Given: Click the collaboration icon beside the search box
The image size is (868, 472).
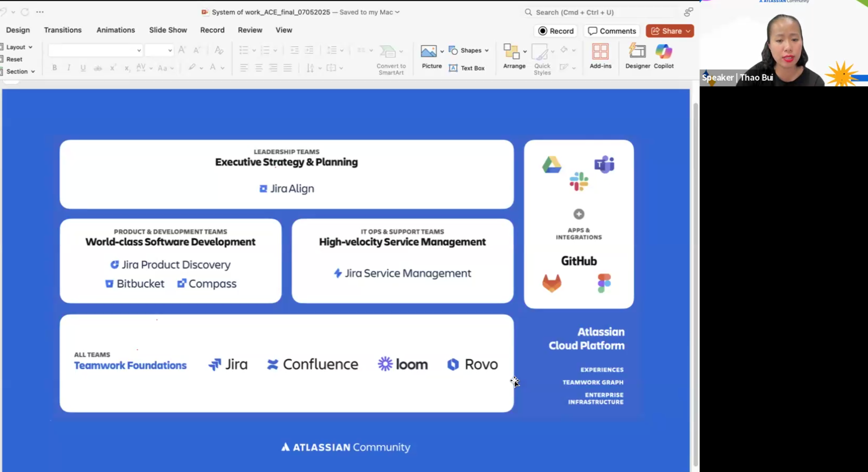Looking at the screenshot, I should (x=689, y=12).
